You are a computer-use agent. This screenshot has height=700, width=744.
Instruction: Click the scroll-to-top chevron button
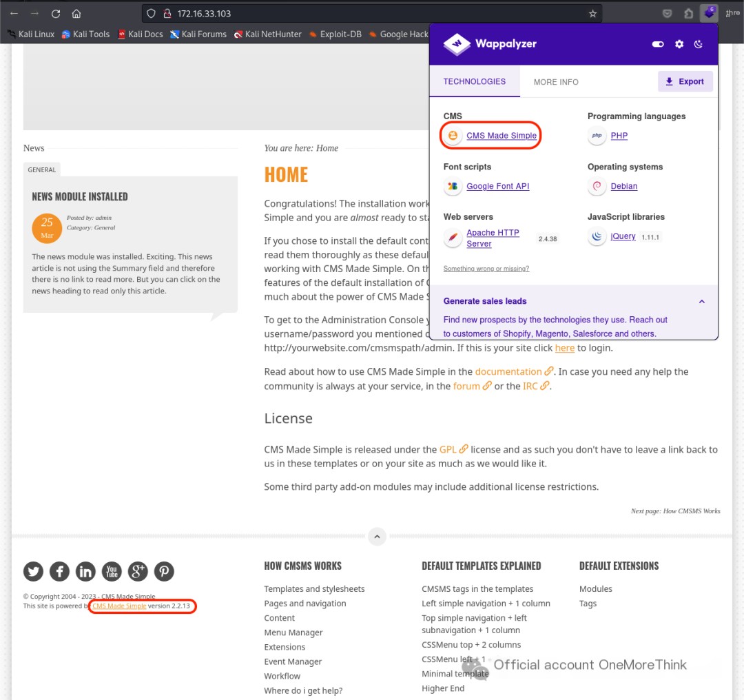[x=377, y=537]
